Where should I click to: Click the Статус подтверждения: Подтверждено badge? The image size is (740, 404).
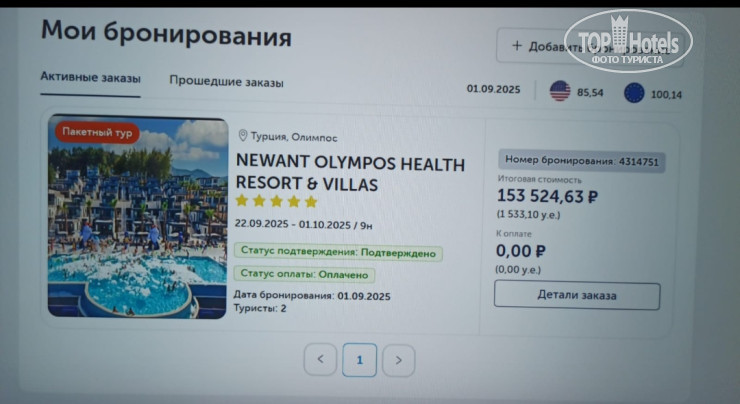coord(338,252)
